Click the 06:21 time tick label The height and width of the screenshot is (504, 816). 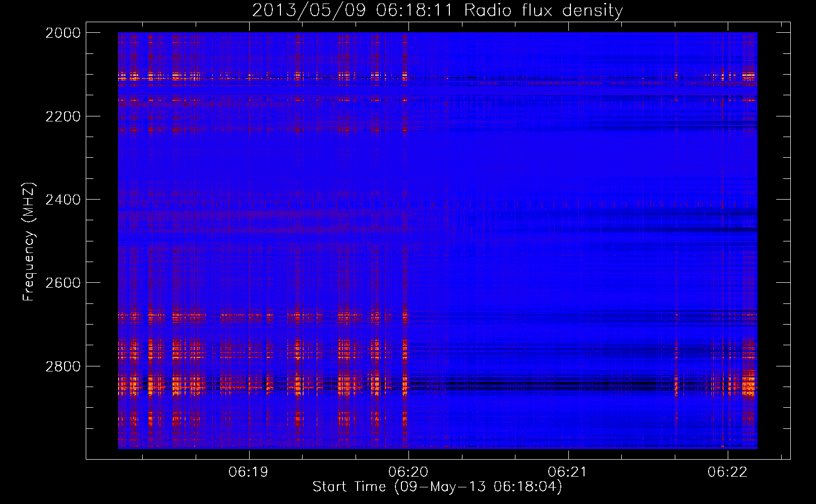pyautogui.click(x=568, y=472)
